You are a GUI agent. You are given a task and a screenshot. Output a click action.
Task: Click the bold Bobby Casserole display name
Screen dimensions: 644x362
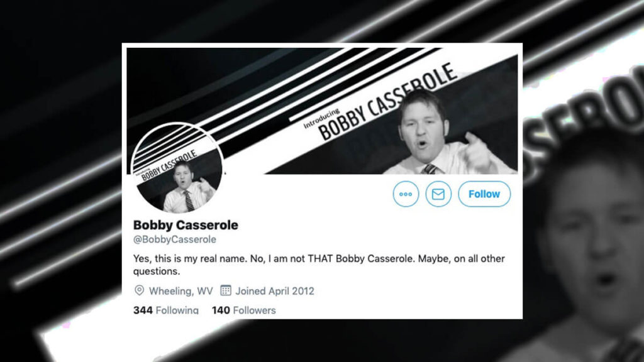point(186,225)
